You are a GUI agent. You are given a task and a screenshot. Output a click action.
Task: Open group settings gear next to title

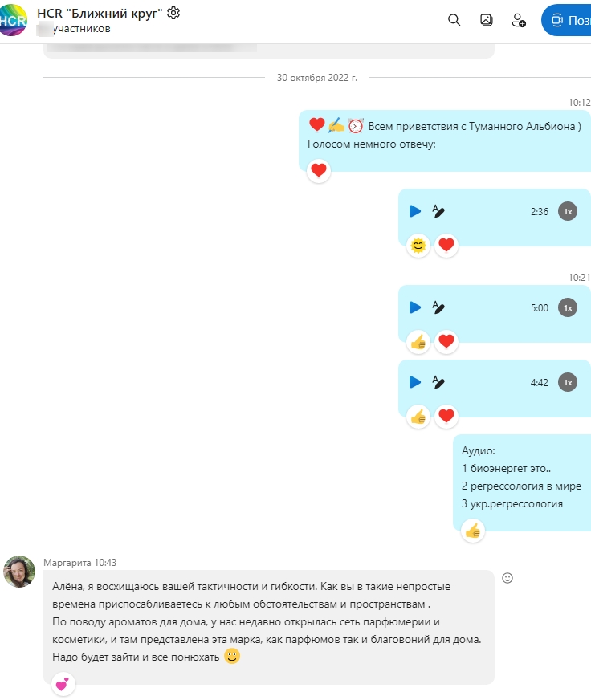click(x=173, y=13)
